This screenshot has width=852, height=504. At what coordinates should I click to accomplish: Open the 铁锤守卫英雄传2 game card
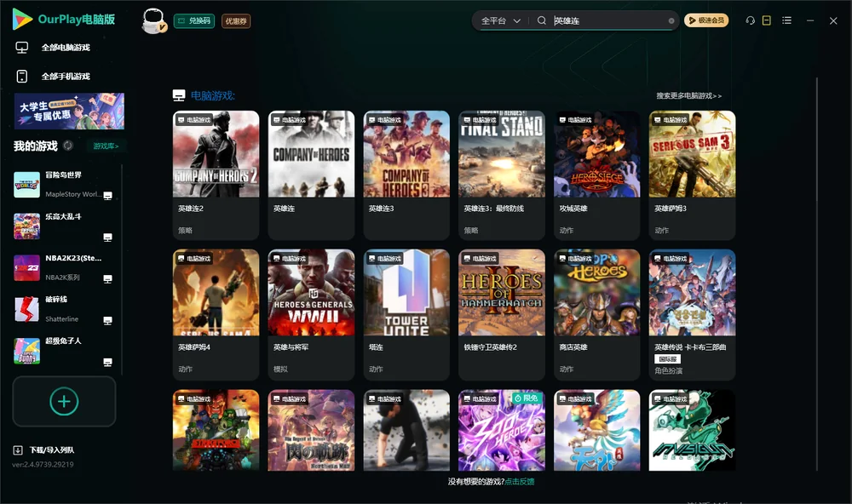pos(502,314)
